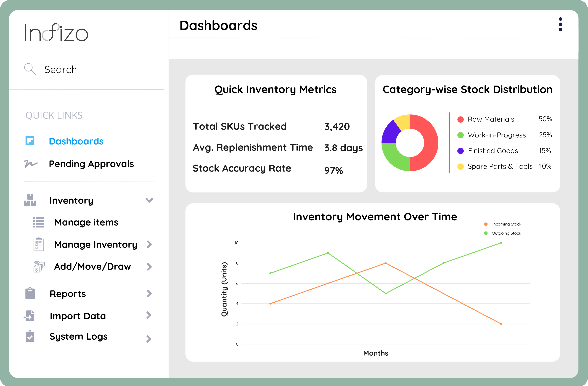Click the Manage items list icon
This screenshot has height=386, width=588.
[x=39, y=222]
